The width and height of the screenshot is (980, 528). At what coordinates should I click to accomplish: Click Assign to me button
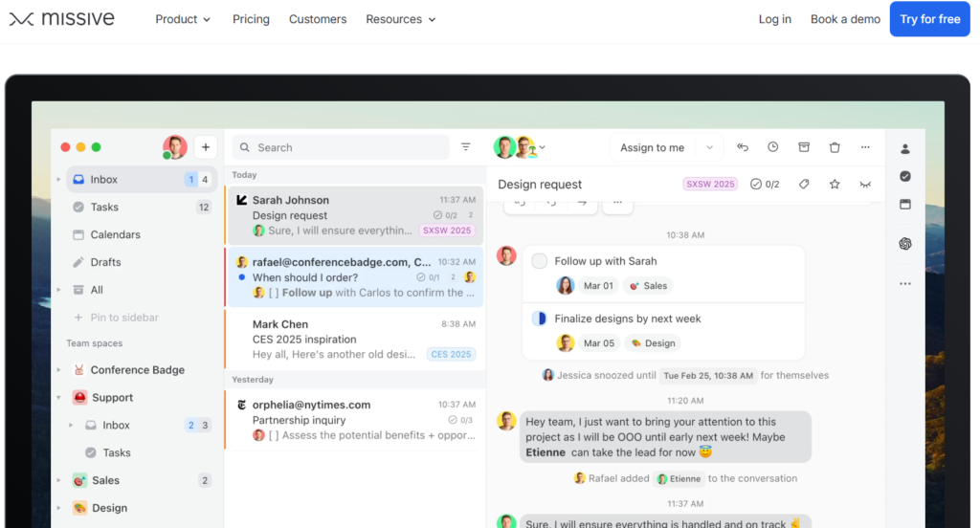click(652, 147)
